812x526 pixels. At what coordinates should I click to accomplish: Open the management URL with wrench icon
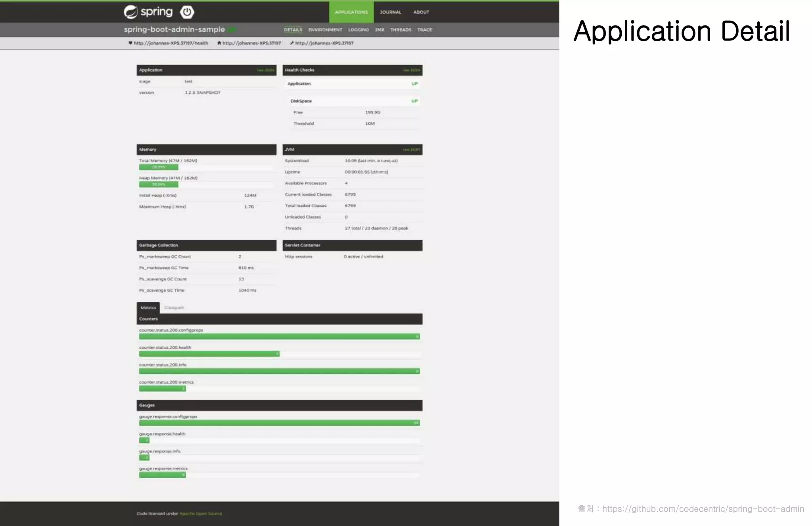324,43
